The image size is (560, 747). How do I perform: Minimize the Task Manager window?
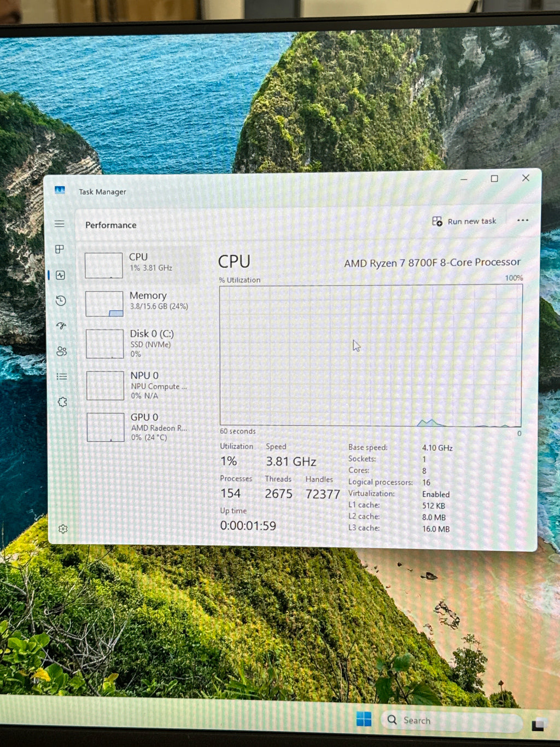pyautogui.click(x=464, y=179)
